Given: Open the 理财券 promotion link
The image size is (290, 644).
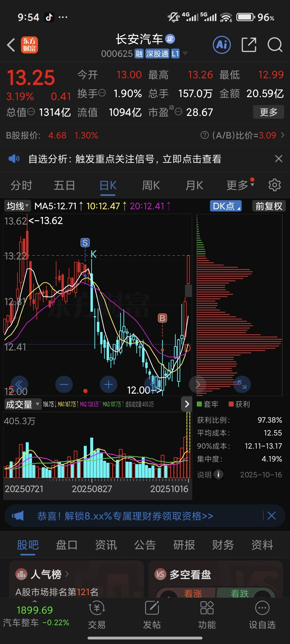Looking at the screenshot, I should (x=125, y=516).
